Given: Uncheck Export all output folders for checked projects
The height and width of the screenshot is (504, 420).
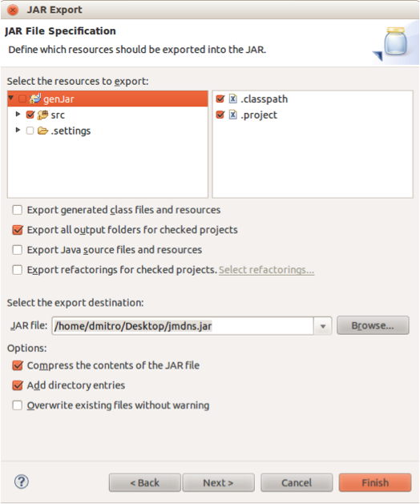Looking at the screenshot, I should 18,230.
